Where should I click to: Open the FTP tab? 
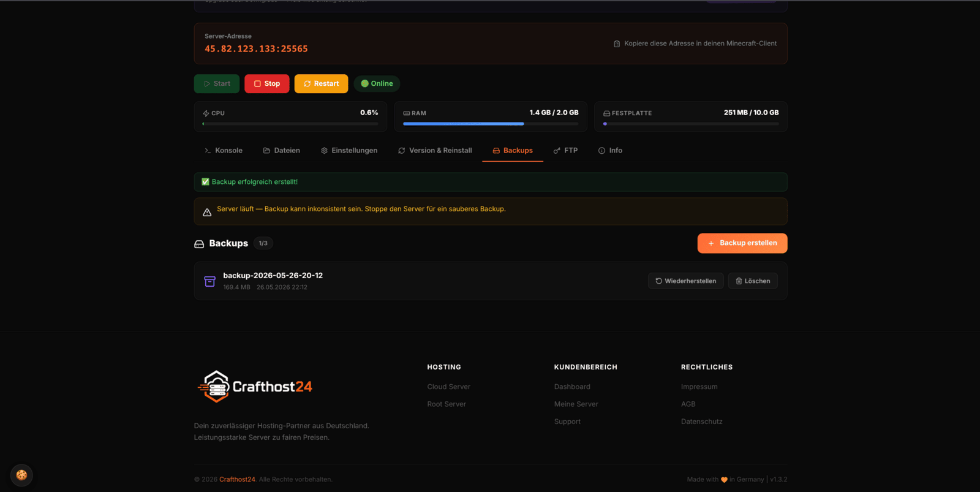(565, 151)
